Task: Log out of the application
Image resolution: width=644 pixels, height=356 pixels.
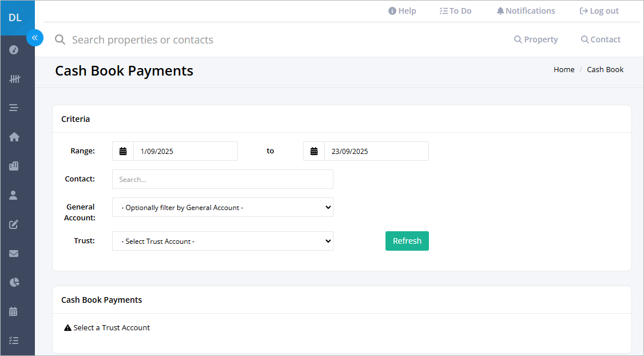Action: tap(599, 11)
